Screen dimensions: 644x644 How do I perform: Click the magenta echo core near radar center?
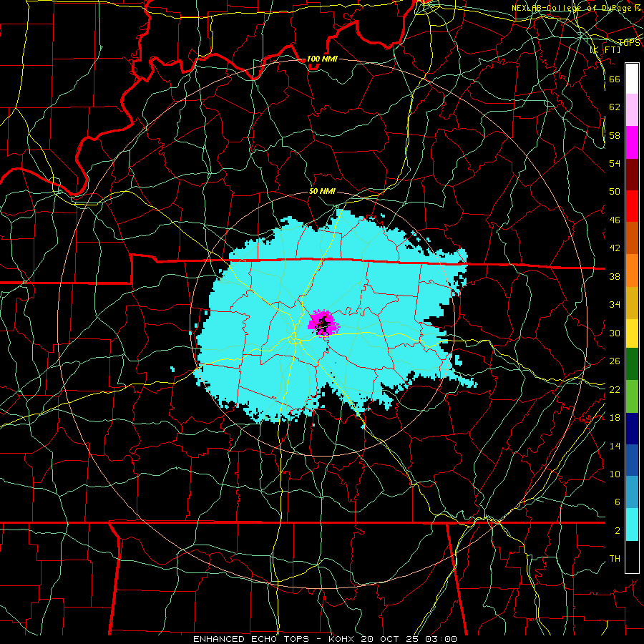[323, 323]
